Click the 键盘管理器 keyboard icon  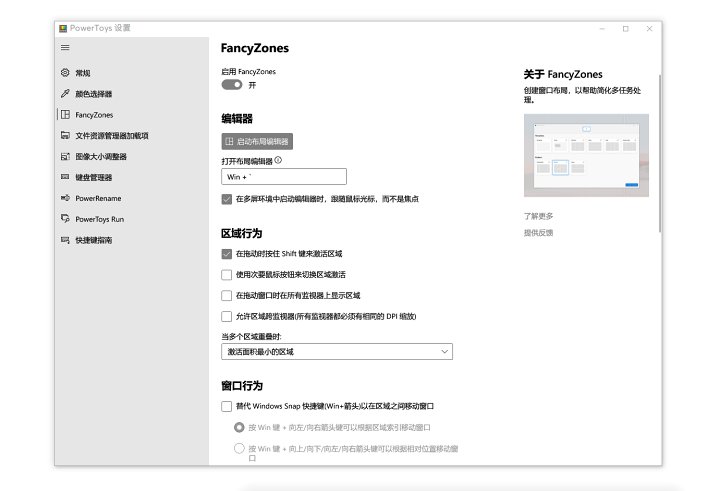[x=66, y=178]
